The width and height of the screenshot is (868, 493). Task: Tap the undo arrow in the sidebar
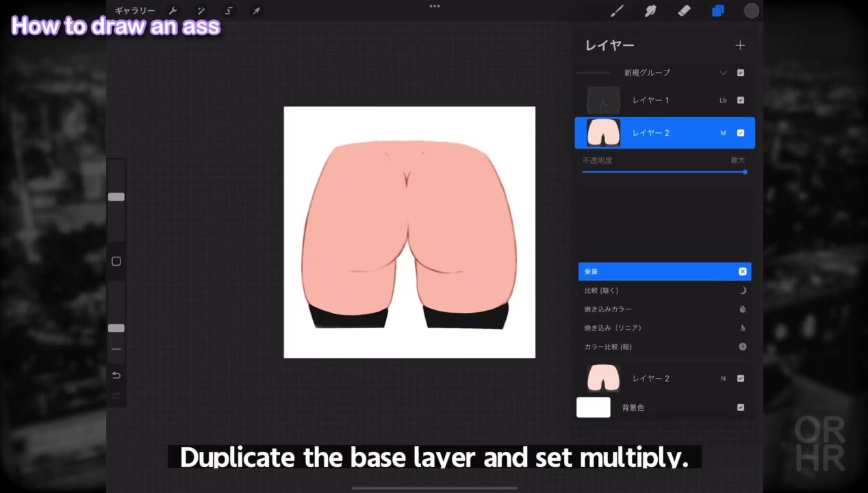point(116,375)
